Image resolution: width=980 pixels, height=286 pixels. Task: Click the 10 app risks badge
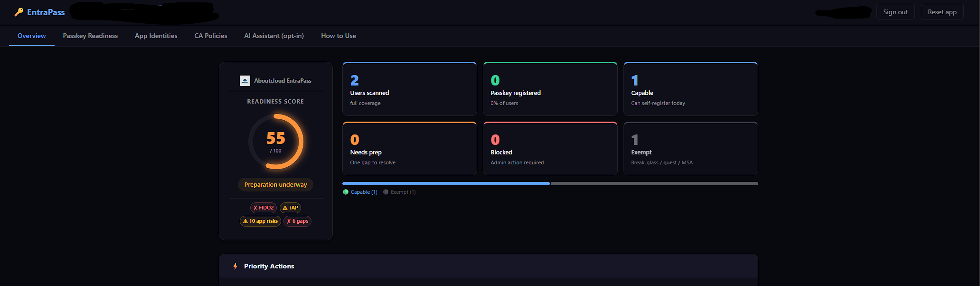[x=260, y=221]
